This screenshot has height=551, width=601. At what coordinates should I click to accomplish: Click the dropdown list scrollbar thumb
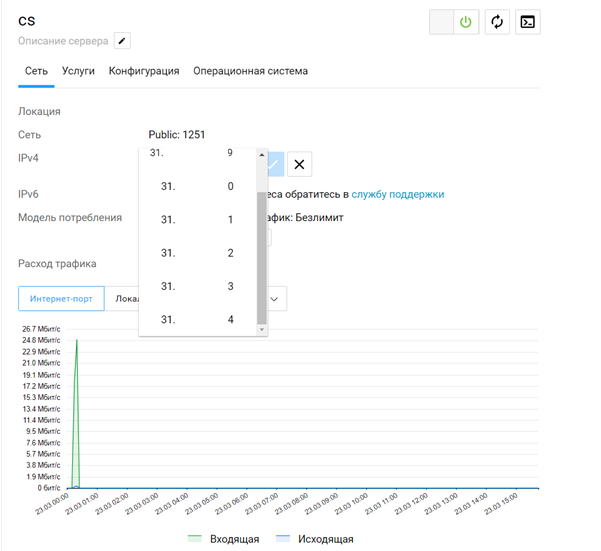coord(262,257)
